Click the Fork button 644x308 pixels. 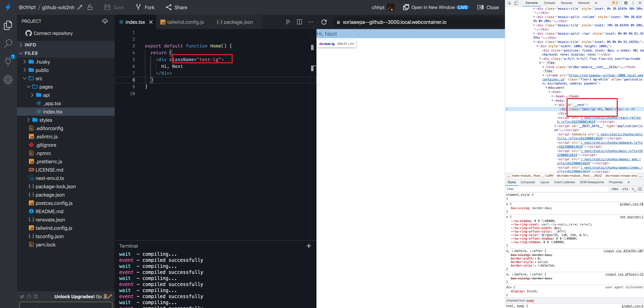pos(145,7)
